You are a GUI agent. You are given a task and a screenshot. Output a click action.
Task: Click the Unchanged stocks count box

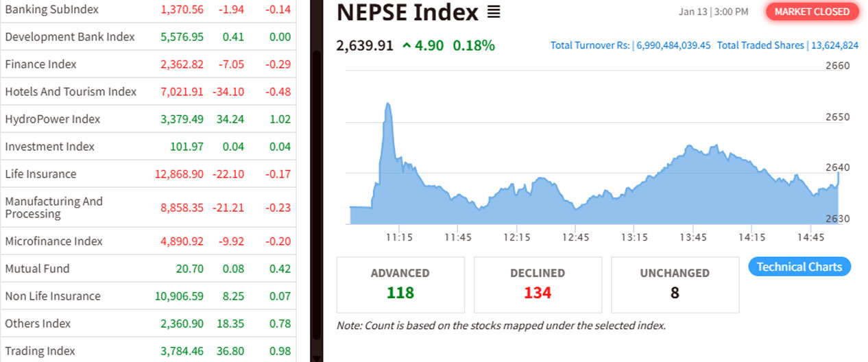click(x=675, y=285)
